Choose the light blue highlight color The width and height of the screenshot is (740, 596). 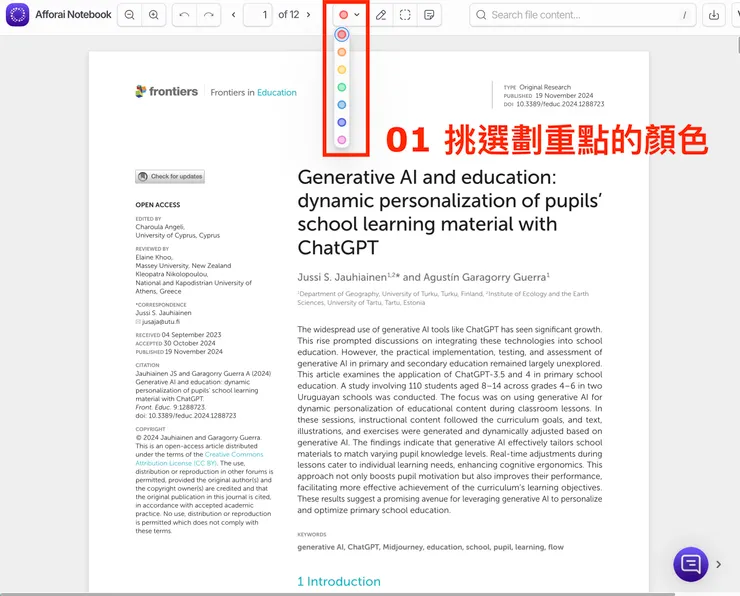coord(342,105)
